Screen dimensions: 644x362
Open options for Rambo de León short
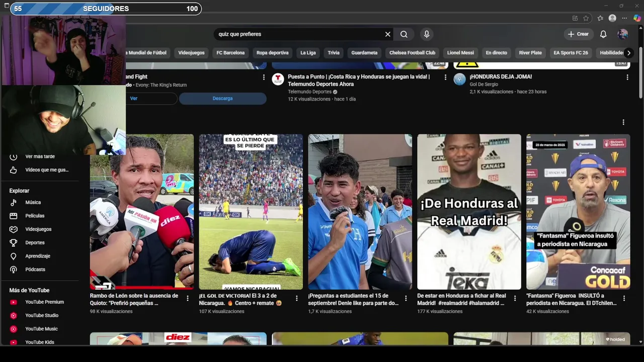(188, 298)
